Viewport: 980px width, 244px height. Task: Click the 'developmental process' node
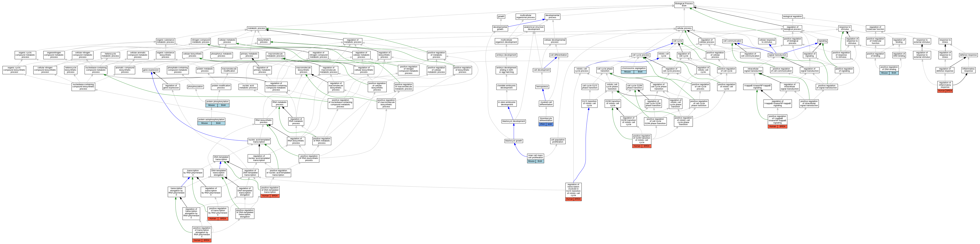tap(552, 16)
